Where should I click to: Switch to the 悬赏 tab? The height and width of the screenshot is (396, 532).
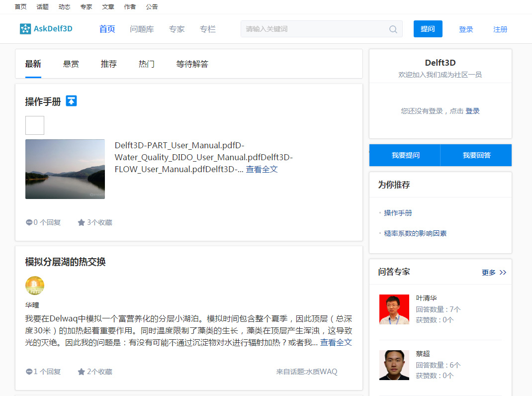click(x=71, y=64)
